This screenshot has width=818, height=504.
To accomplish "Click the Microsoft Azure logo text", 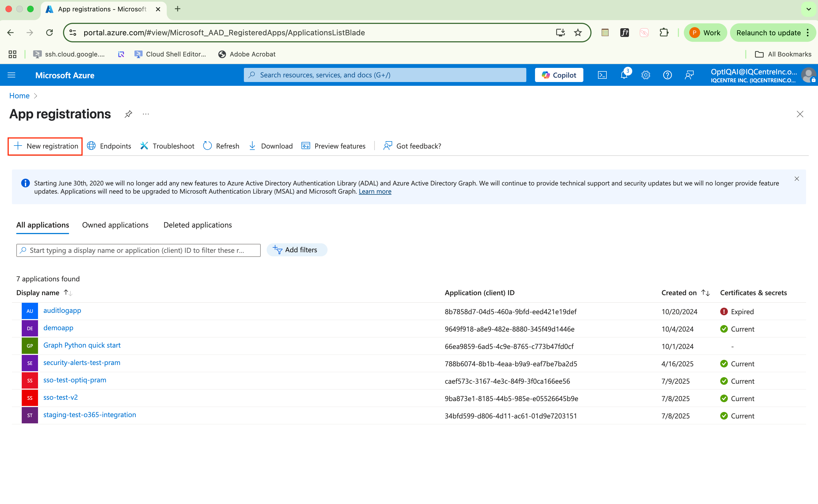I will pyautogui.click(x=65, y=75).
